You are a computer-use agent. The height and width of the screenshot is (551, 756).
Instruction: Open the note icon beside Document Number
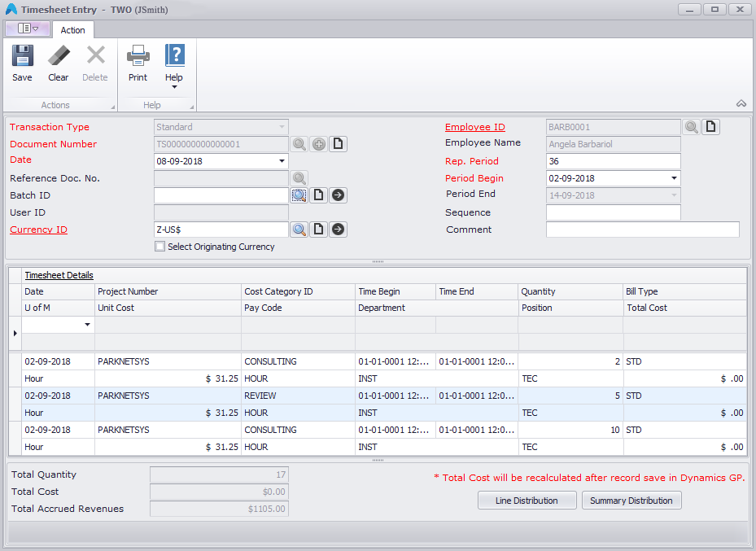[338, 144]
